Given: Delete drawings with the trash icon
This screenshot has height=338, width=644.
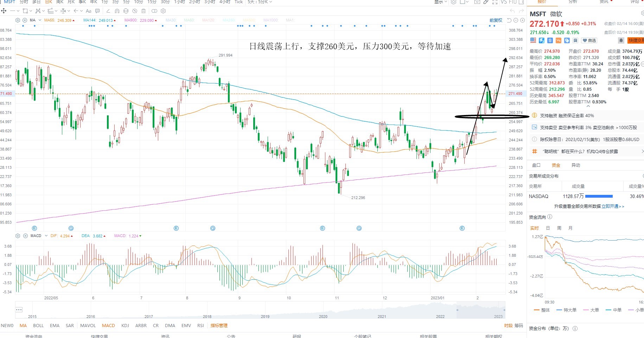Looking at the screenshot, I should pyautogui.click(x=144, y=11).
